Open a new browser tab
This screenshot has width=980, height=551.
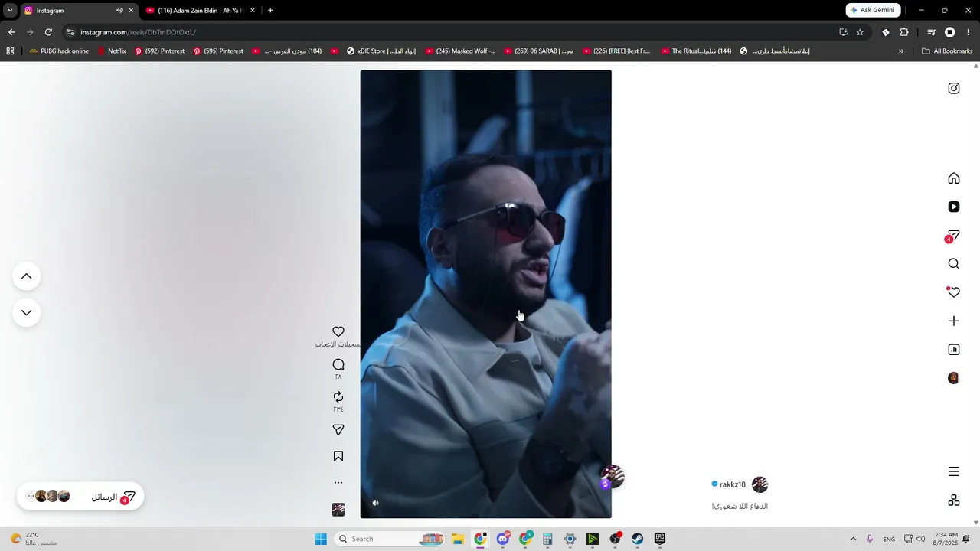tap(270, 11)
